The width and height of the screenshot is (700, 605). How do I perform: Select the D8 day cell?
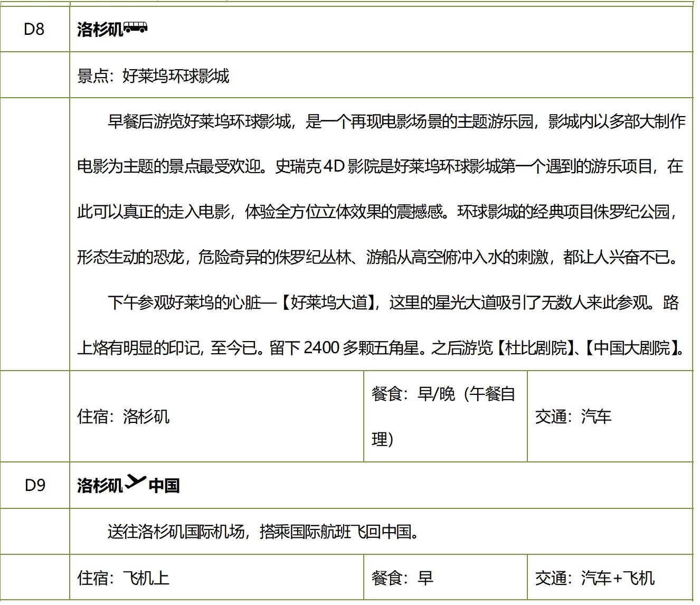(34, 29)
